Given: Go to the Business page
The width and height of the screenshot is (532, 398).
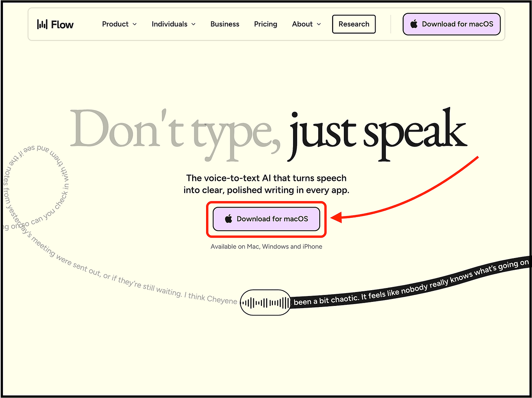Looking at the screenshot, I should point(225,24).
